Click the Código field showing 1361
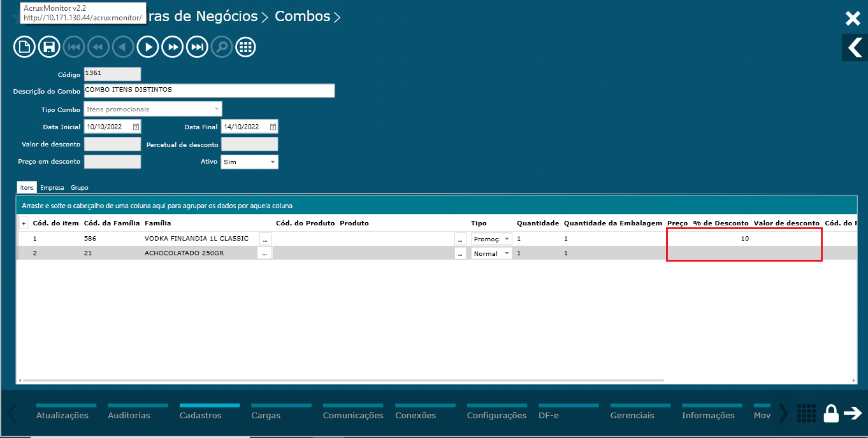The height and width of the screenshot is (438, 868). [112, 74]
